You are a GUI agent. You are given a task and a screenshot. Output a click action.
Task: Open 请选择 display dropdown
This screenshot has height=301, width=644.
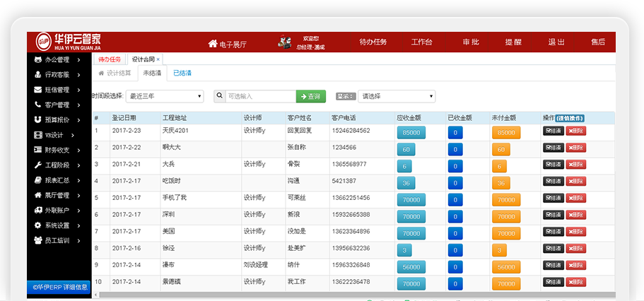tap(397, 97)
